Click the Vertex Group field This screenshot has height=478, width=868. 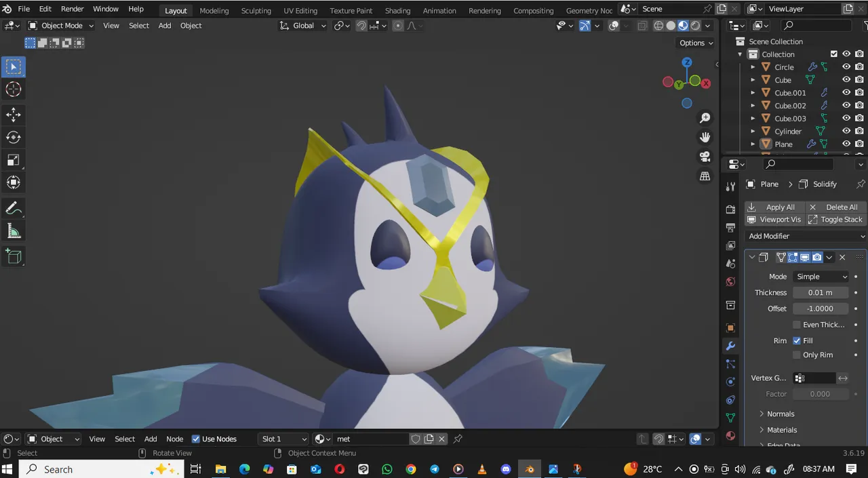click(x=814, y=378)
